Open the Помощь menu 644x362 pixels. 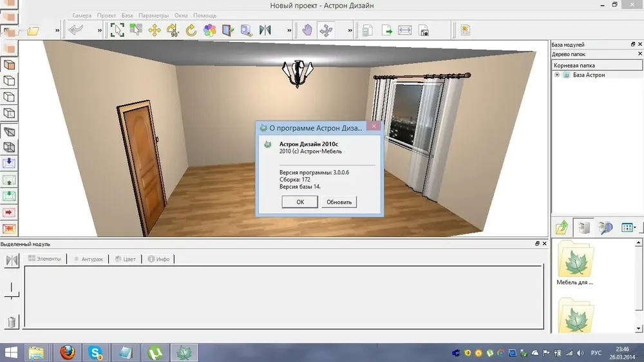point(205,15)
